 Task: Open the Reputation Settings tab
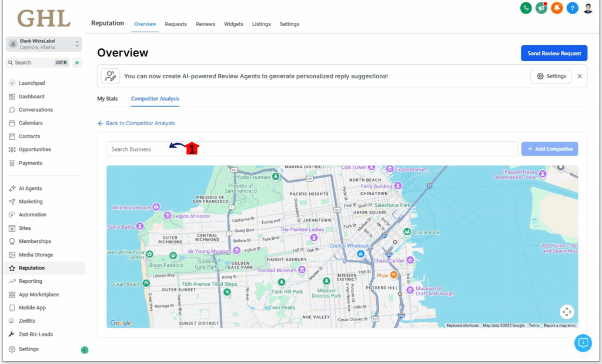click(x=289, y=24)
